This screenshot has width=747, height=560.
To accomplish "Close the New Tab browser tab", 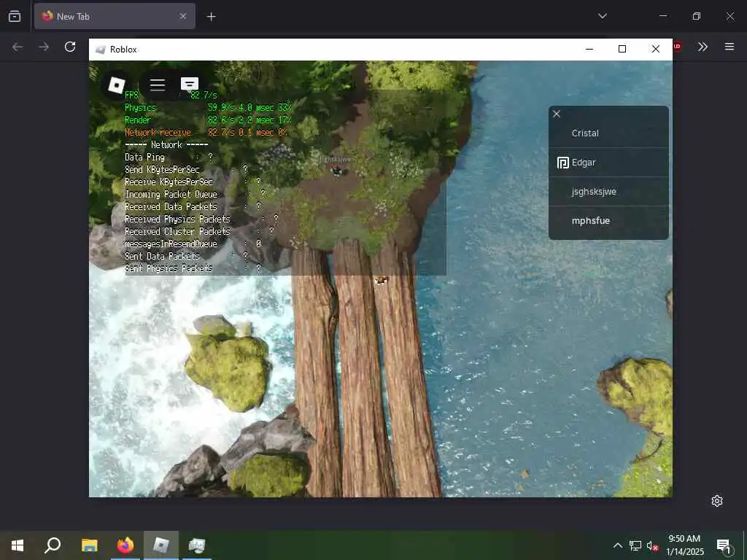I will coord(183,16).
